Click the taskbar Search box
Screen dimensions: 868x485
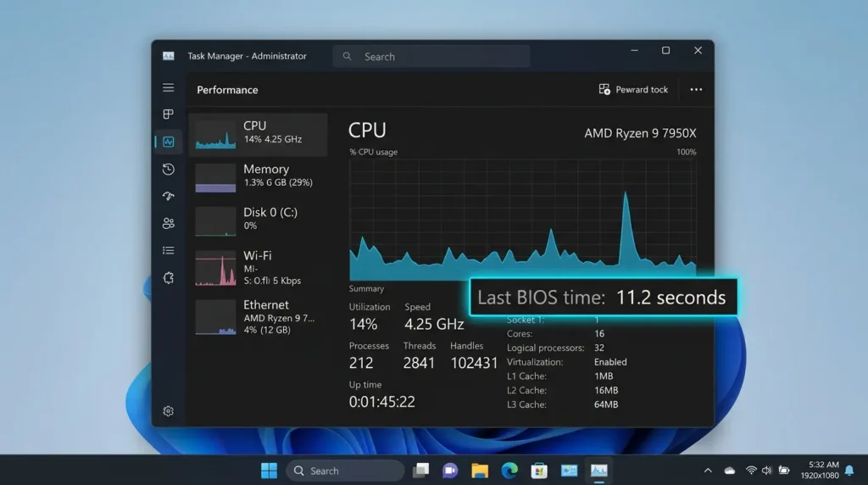(x=346, y=471)
